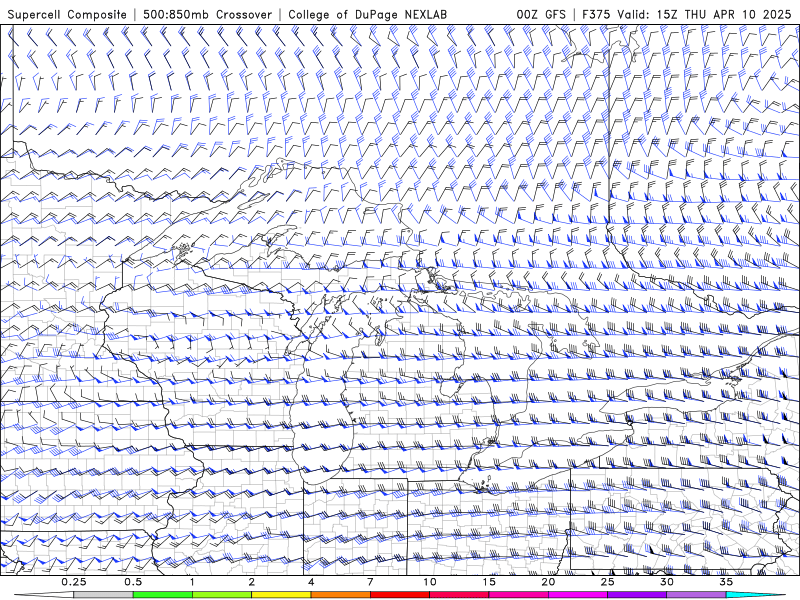Click the legend scale label '2'
This screenshot has width=800, height=600.
point(252,582)
